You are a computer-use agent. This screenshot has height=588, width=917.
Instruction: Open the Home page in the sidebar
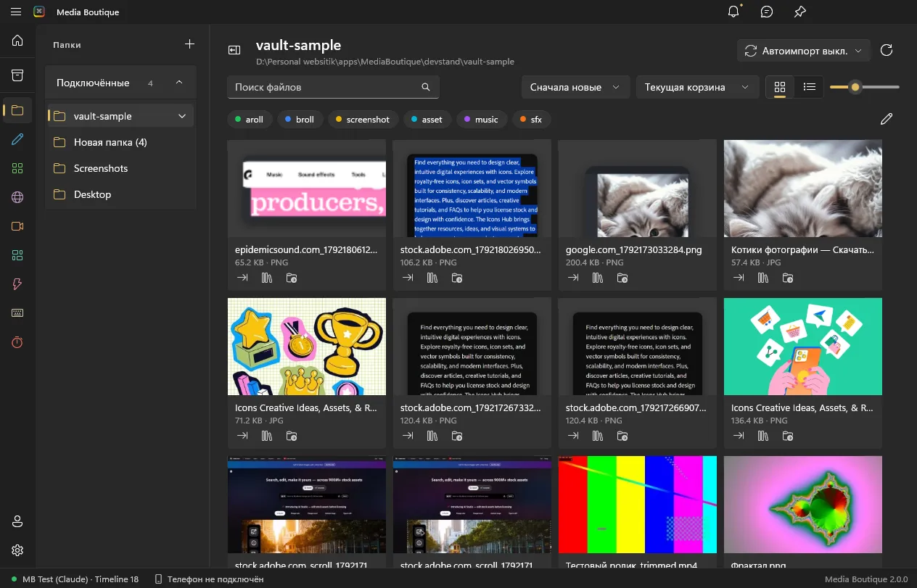coord(17,41)
